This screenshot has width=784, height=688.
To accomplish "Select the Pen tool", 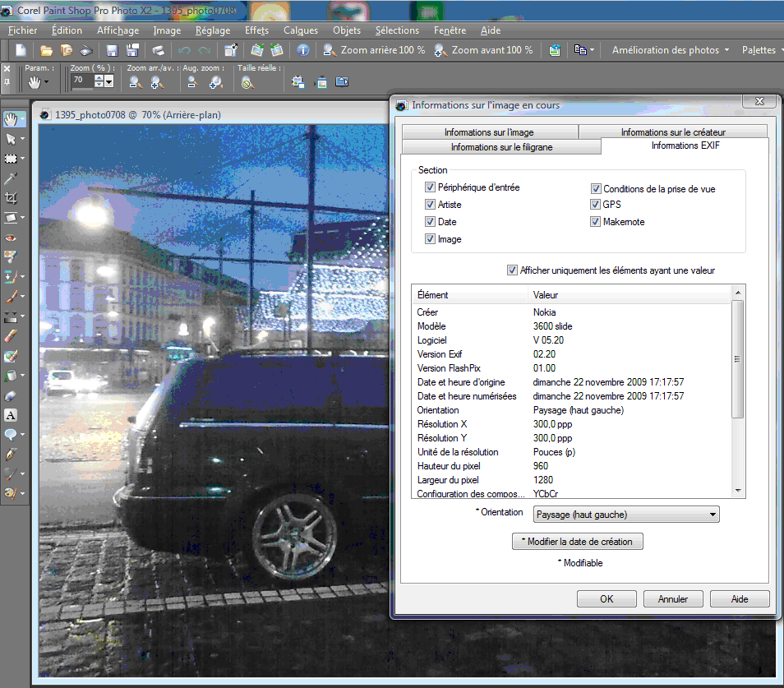I will pos(11,454).
